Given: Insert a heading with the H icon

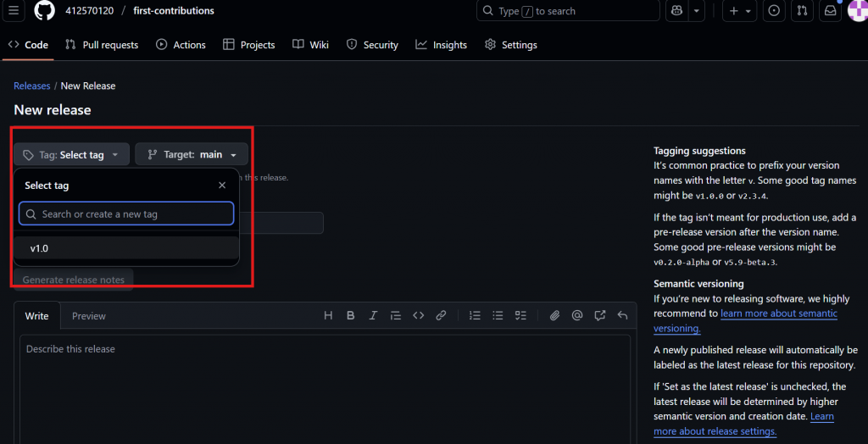Looking at the screenshot, I should (x=328, y=315).
